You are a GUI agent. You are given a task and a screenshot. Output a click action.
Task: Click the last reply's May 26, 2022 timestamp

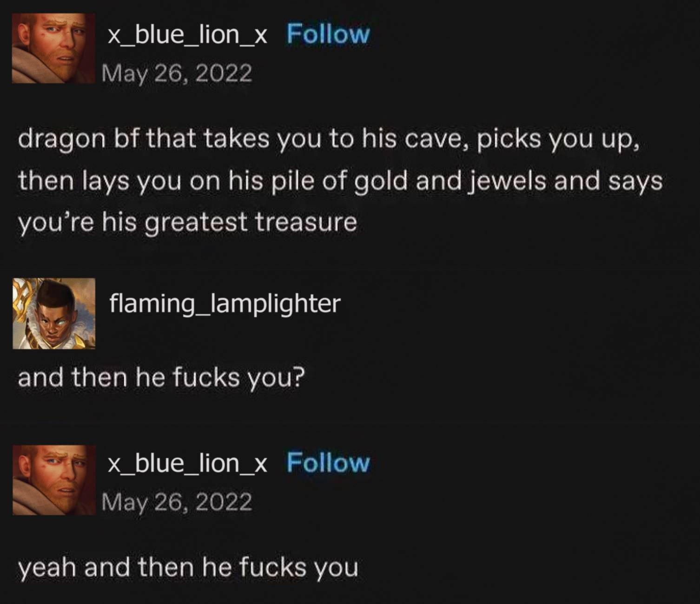177,502
